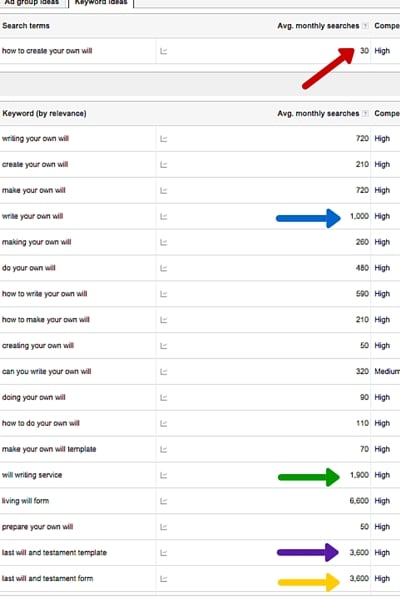
Task: Click trend chart icon for 'write your own will'
Action: pos(163,217)
